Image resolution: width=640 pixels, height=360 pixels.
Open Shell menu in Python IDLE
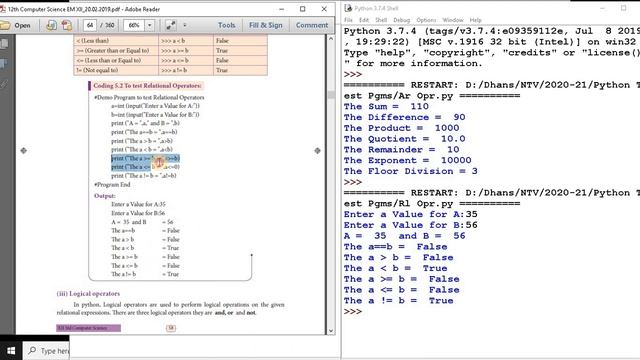point(381,20)
